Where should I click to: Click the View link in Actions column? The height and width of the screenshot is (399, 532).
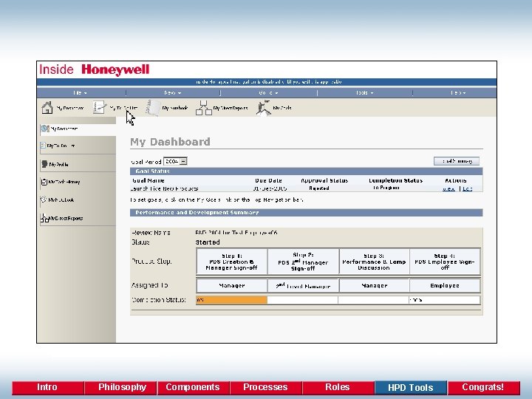click(x=449, y=188)
